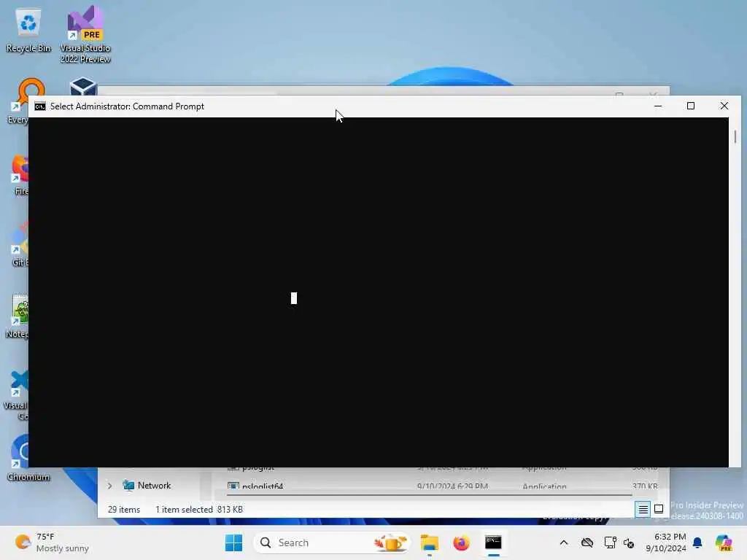Click the muted volume tray icon
Viewport: 747px width, 560px height.
click(629, 542)
